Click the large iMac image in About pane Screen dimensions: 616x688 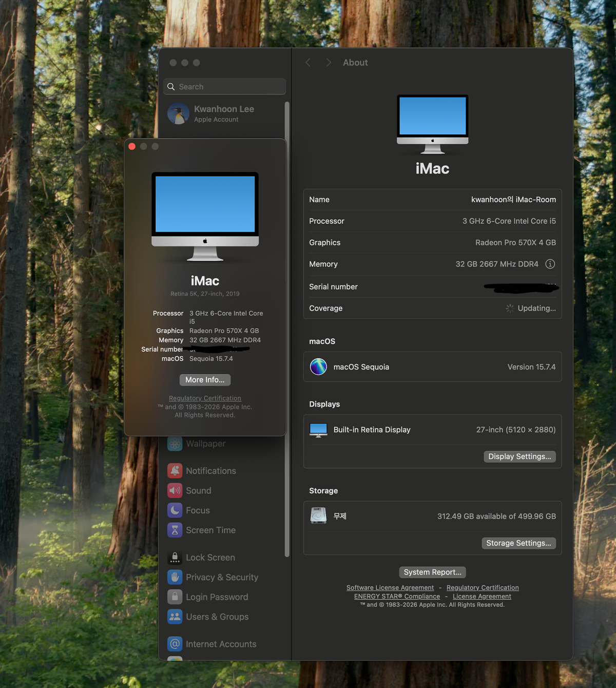(433, 124)
